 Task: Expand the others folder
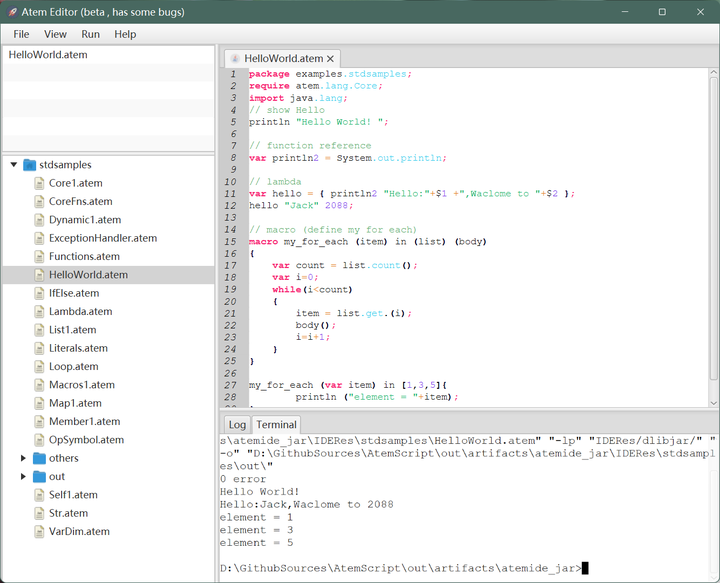24,458
